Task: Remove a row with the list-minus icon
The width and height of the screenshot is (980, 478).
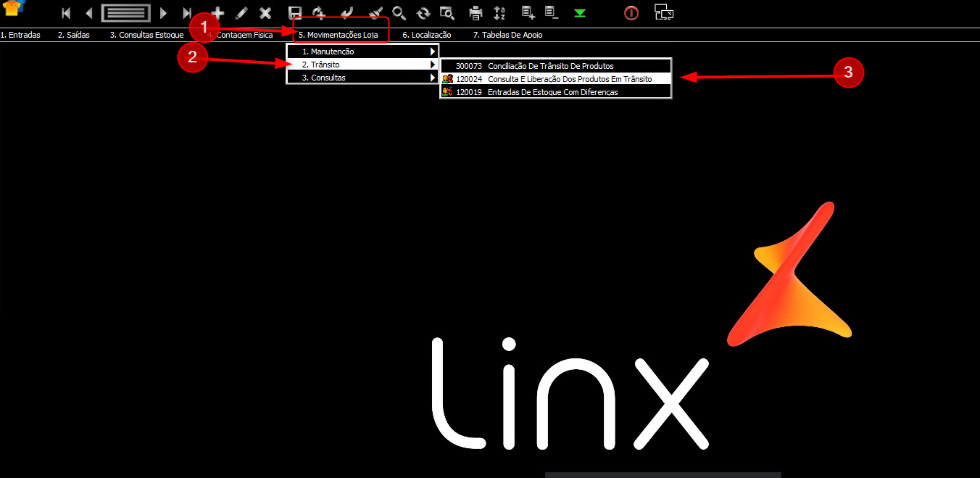Action: click(x=552, y=13)
